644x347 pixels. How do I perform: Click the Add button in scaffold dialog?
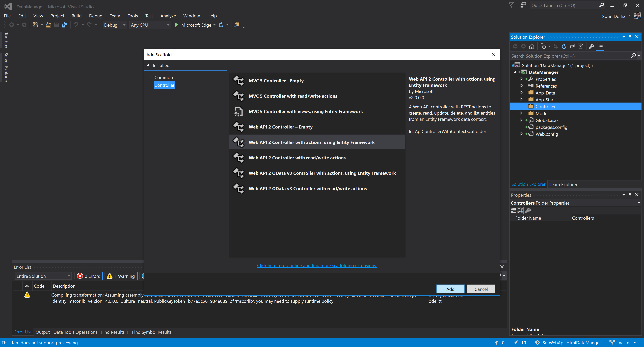tap(450, 289)
